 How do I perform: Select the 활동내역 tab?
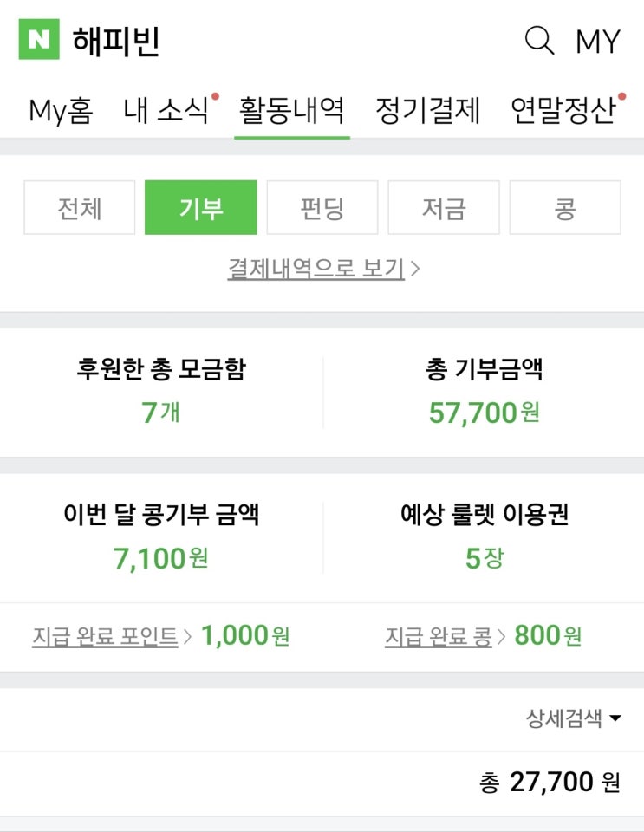[x=292, y=111]
